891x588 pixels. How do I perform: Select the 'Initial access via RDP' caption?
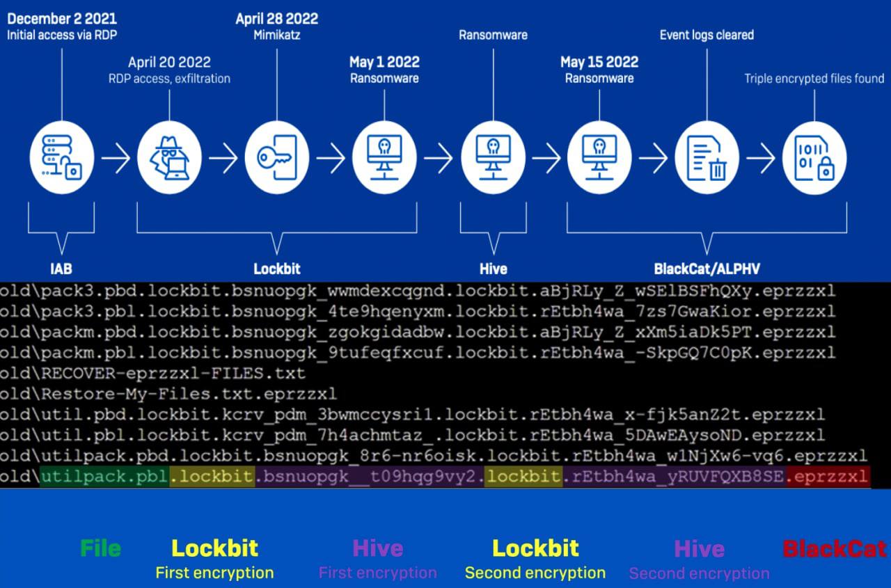pyautogui.click(x=62, y=35)
